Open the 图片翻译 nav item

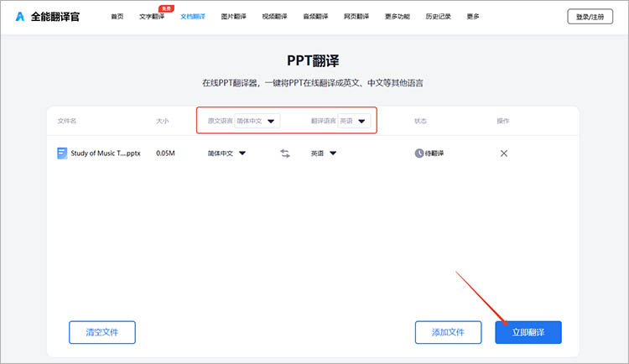233,17
